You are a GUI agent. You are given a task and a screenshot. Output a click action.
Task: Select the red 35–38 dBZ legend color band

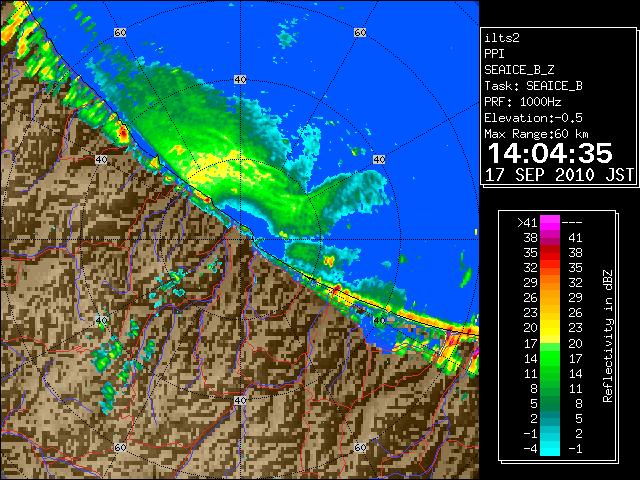[550, 253]
